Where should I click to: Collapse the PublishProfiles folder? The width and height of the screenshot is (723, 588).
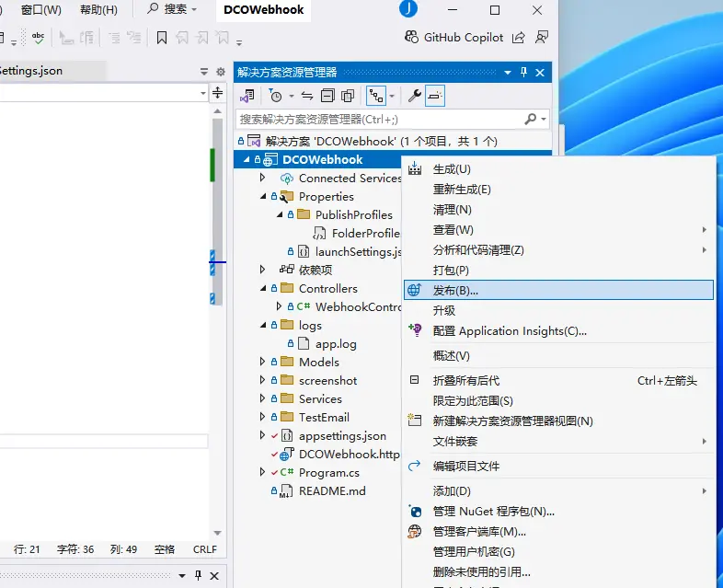(280, 215)
